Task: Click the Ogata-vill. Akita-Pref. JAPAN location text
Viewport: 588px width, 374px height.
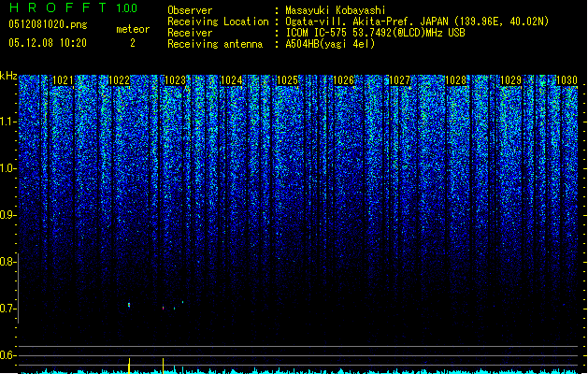Action: coord(366,22)
